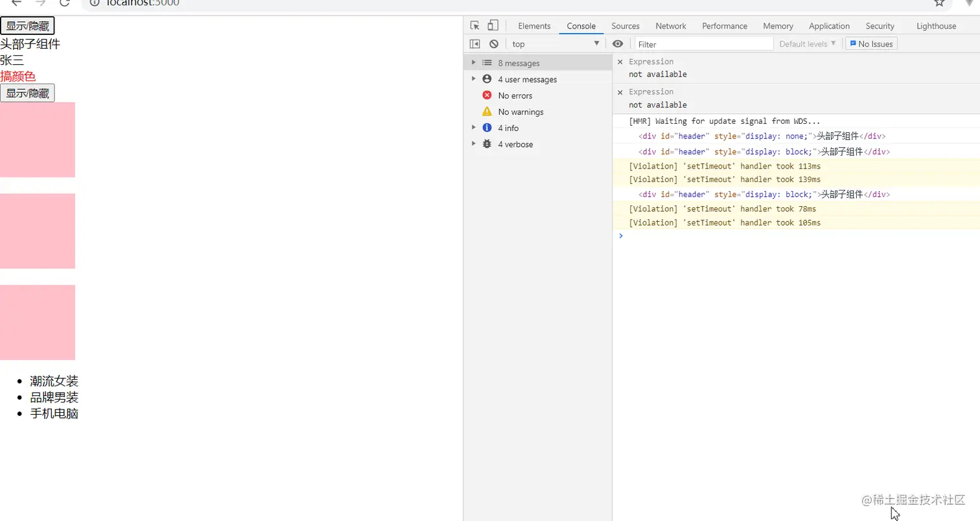Click the list icon beside 8 messages
The image size is (980, 521).
[x=487, y=63]
